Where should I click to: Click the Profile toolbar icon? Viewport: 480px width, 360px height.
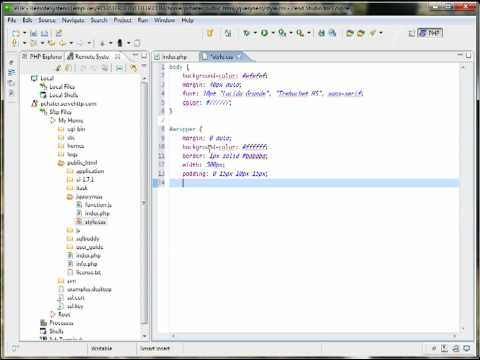(282, 33)
